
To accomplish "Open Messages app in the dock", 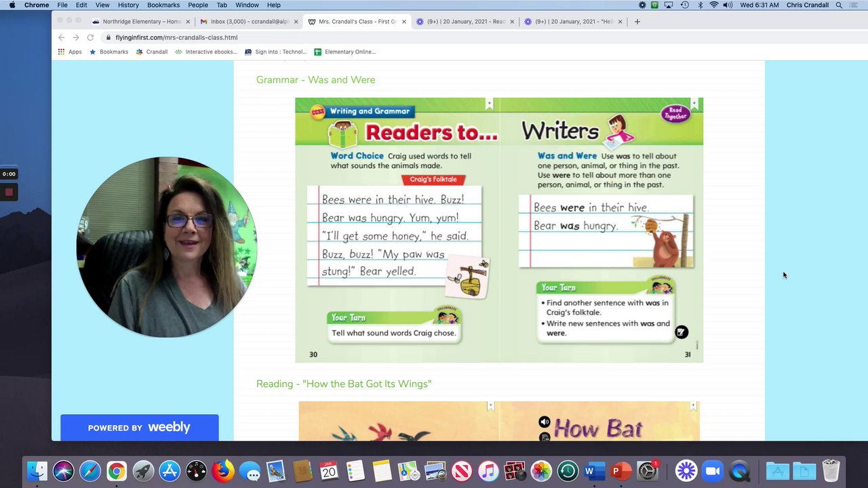I will pos(250,470).
